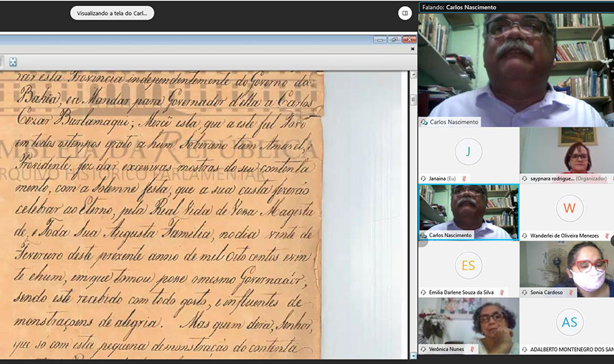The width and height of the screenshot is (614, 364).
Task: Click the ES avatar of Emilia Darlene
Action: coord(468,265)
